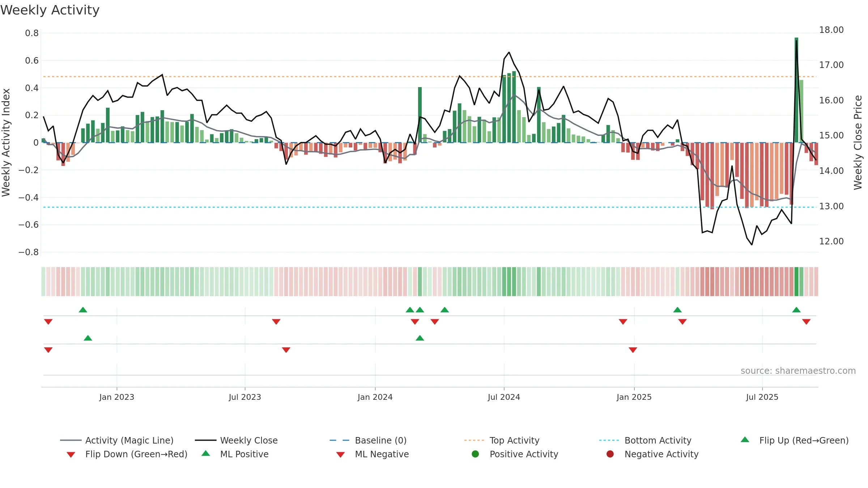This screenshot has width=868, height=488.
Task: Click the ML Positive green triangle legend icon
Action: click(x=205, y=453)
